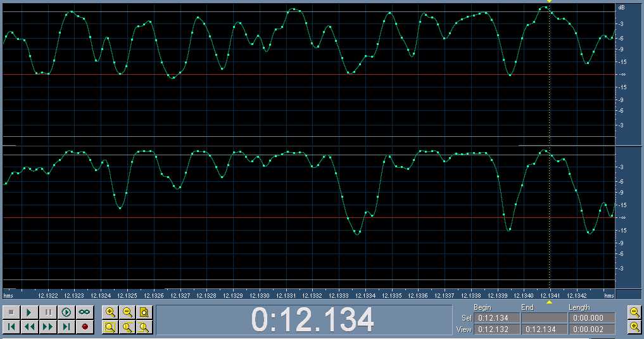
Task: Click the 12.1328 mark on the time ruler
Action: (x=206, y=295)
